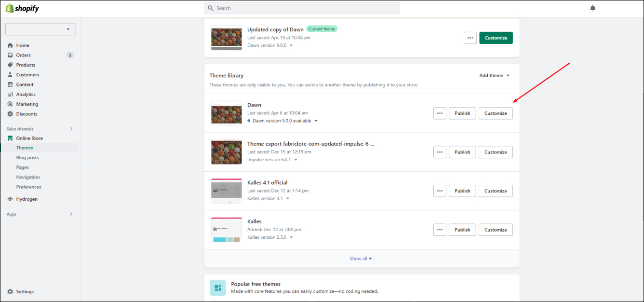
Task: Open more actions for Theme export fabriclore
Action: click(440, 152)
